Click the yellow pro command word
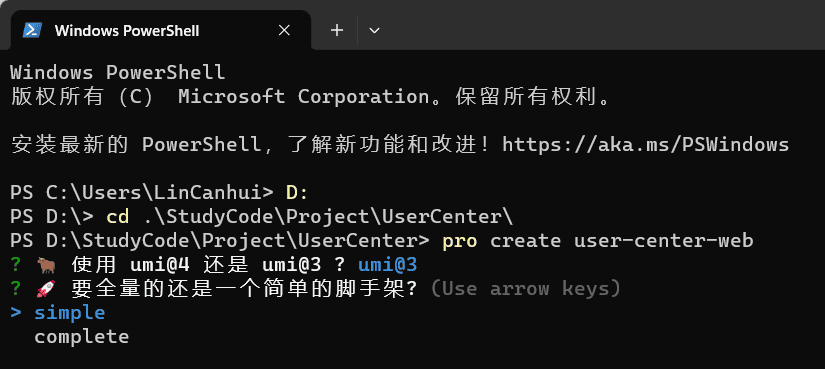825x369 pixels. (x=460, y=241)
